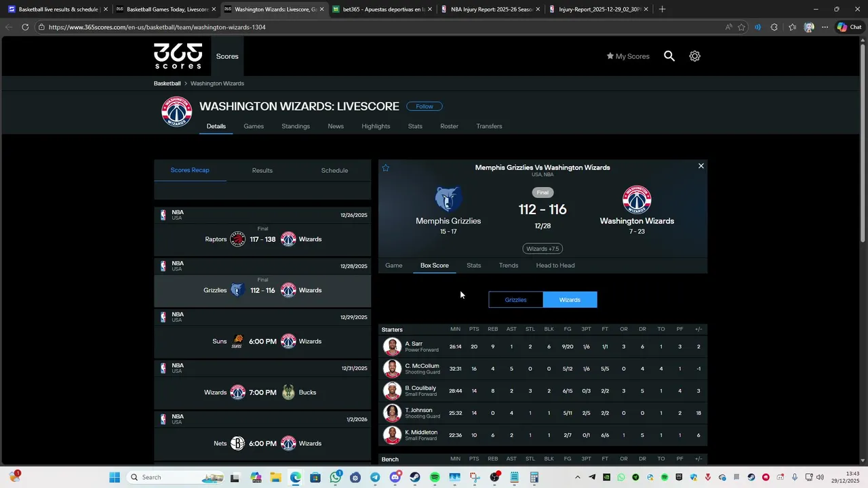Open the Raptors 117 - 138 Wizards game

pyautogui.click(x=262, y=239)
